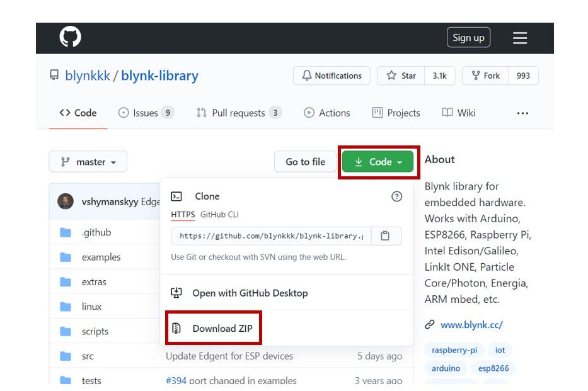Click the ZIP file icon

(x=176, y=328)
